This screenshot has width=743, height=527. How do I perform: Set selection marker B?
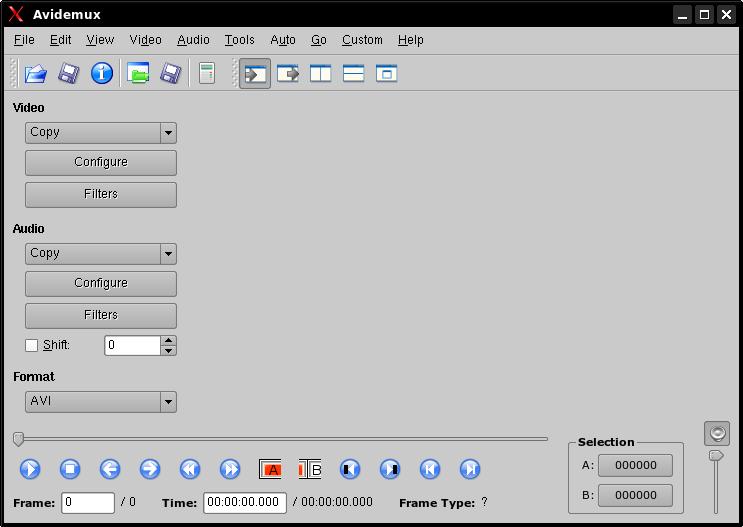pos(310,469)
